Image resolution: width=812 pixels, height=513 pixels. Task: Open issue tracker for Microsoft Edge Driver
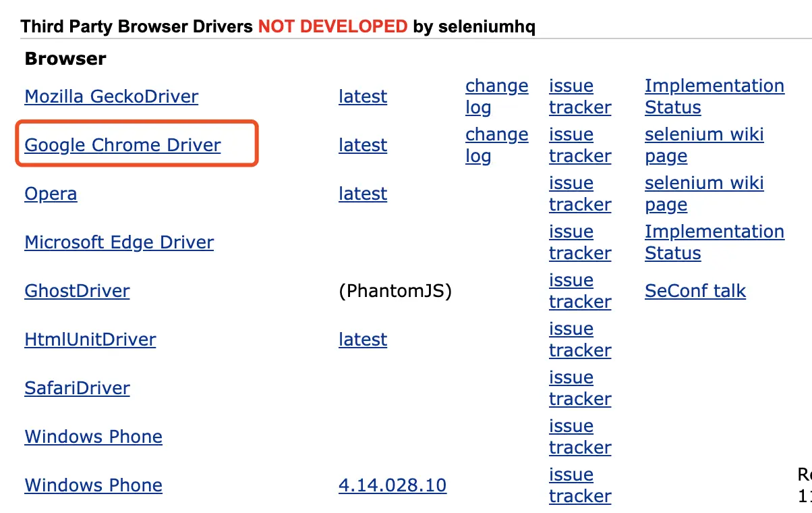point(580,242)
